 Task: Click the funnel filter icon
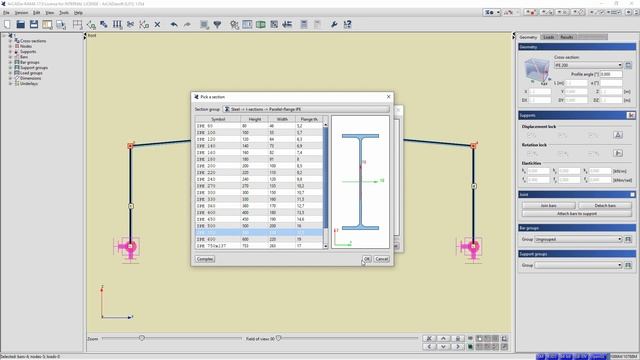pyautogui.click(x=217, y=24)
